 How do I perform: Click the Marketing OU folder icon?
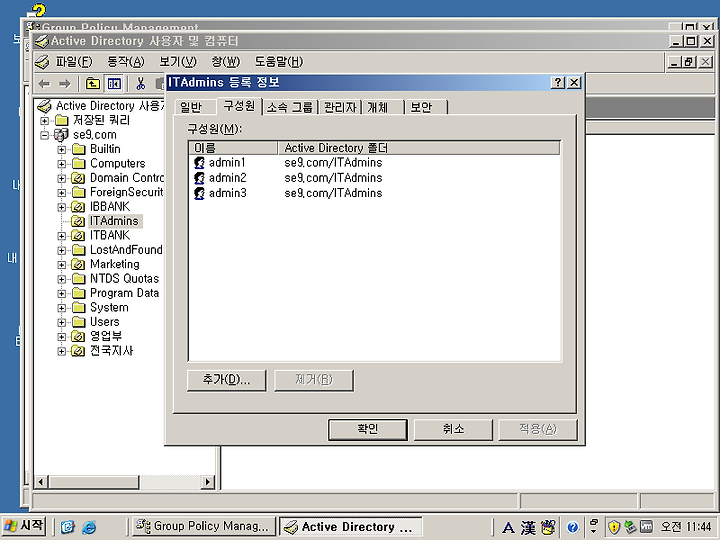click(x=78, y=264)
